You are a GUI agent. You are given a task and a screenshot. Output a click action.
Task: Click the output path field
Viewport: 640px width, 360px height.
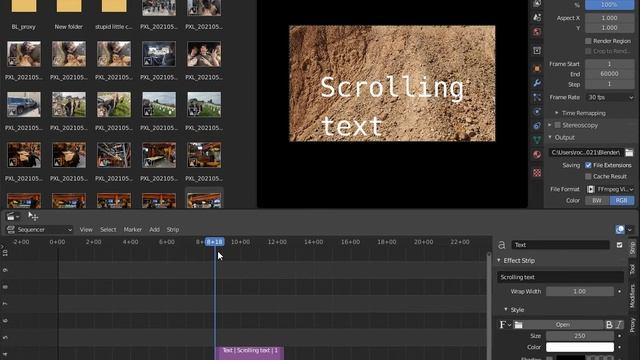586,152
